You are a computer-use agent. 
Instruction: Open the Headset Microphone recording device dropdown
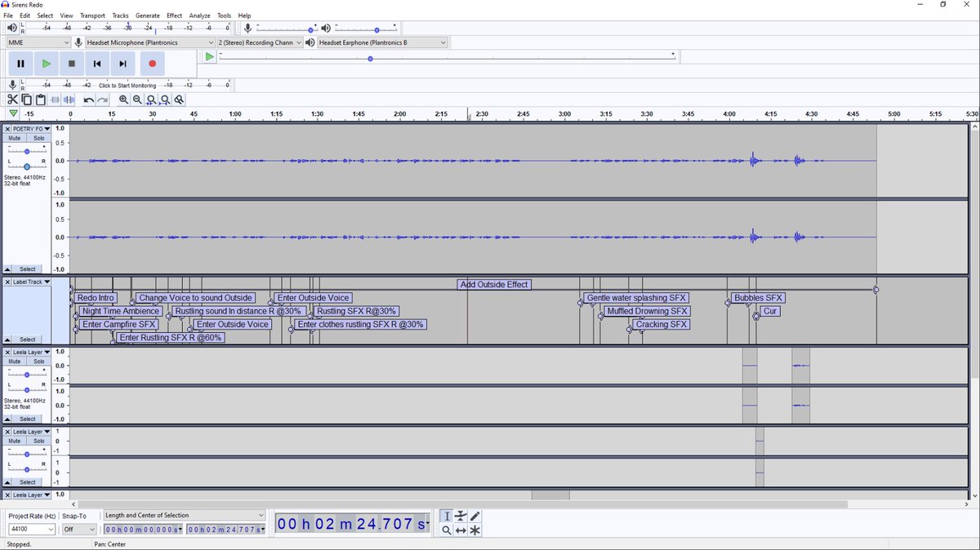point(150,42)
